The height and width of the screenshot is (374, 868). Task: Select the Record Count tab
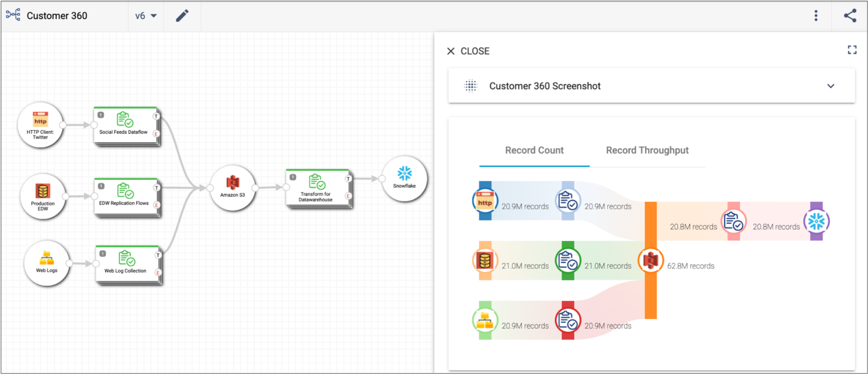click(x=534, y=151)
